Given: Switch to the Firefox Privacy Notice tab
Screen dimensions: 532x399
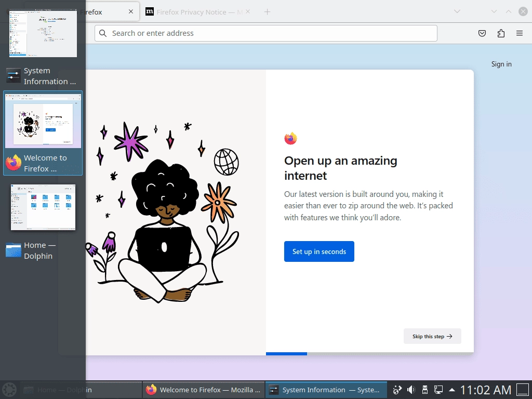Looking at the screenshot, I should (x=198, y=12).
